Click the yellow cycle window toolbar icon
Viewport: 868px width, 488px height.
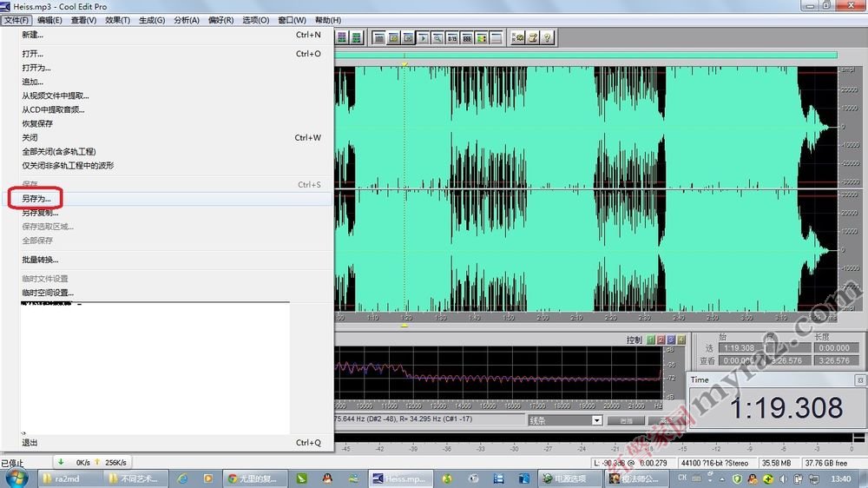pos(393,37)
